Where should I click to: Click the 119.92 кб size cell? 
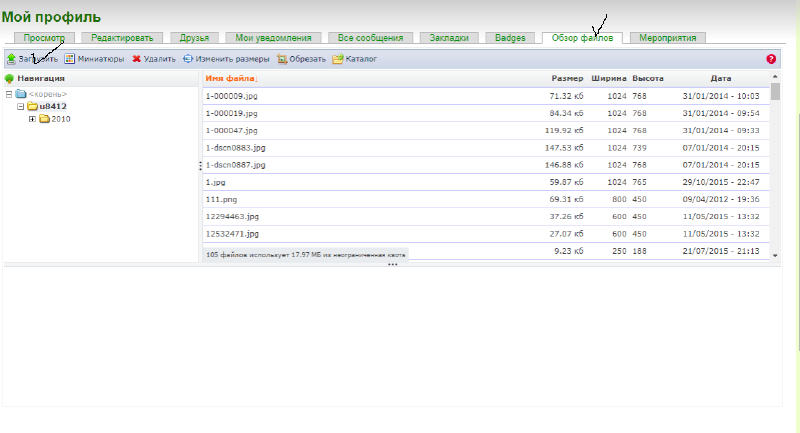pyautogui.click(x=564, y=131)
